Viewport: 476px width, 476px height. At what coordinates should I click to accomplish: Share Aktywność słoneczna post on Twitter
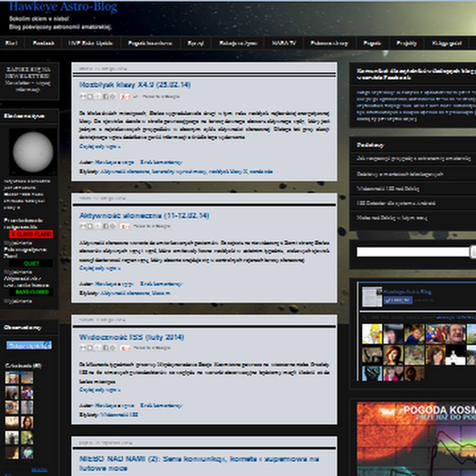pyautogui.click(x=98, y=226)
